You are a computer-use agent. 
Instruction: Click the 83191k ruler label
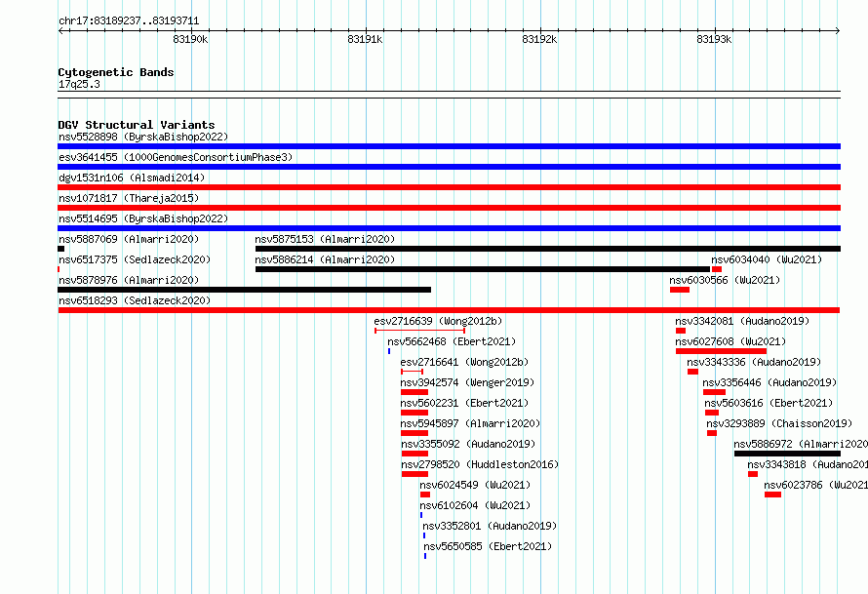click(x=365, y=39)
